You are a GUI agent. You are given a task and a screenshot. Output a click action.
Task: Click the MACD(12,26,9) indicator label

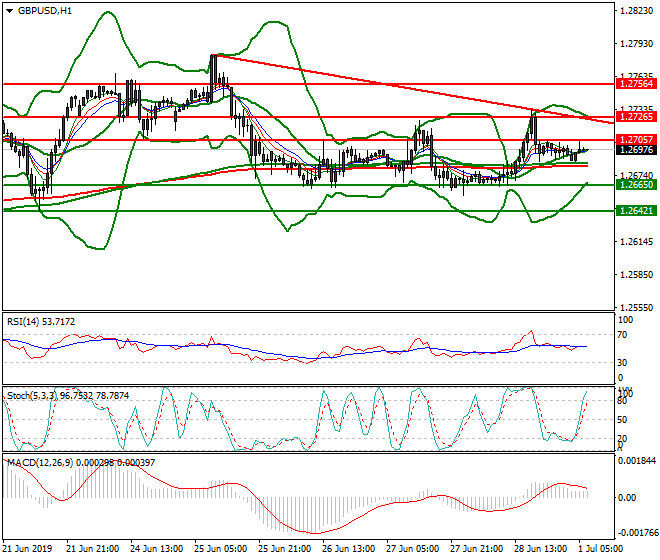[x=81, y=463]
